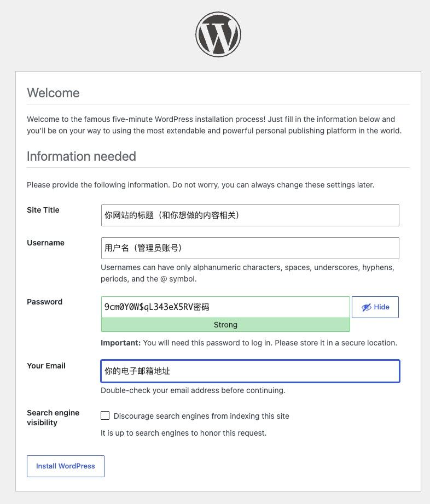Click the Search engine visibility label
The image size is (430, 504).
53,418
